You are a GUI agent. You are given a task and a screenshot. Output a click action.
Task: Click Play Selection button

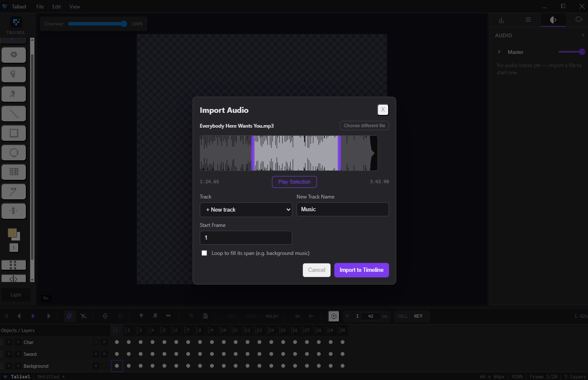(x=294, y=182)
